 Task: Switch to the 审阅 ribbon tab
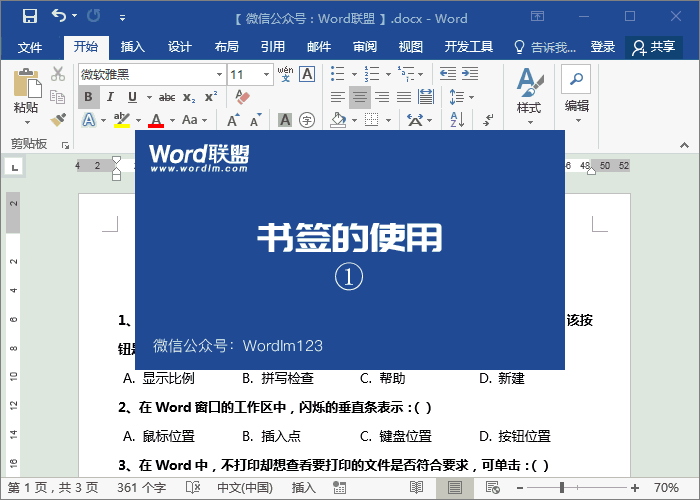[x=365, y=46]
